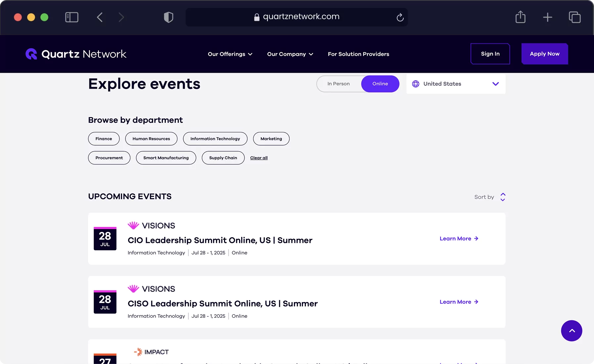
Task: Click the globe icon beside United States
Action: pyautogui.click(x=416, y=84)
